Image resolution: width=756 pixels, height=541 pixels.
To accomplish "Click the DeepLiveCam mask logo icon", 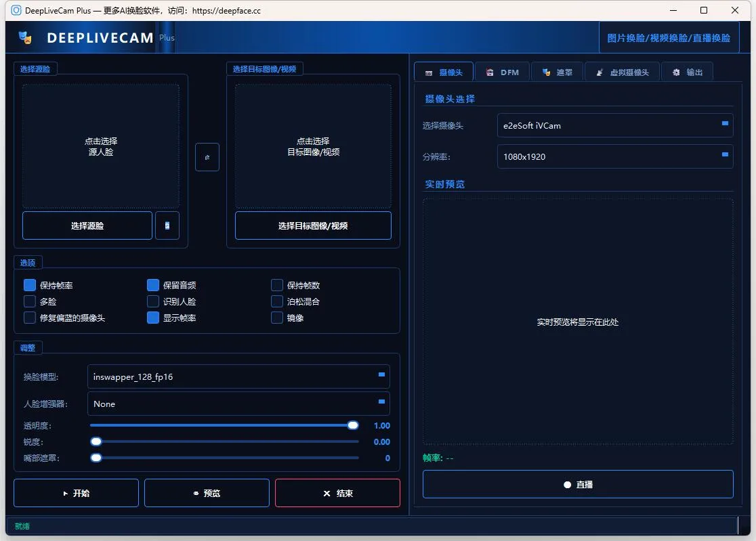I will (25, 37).
